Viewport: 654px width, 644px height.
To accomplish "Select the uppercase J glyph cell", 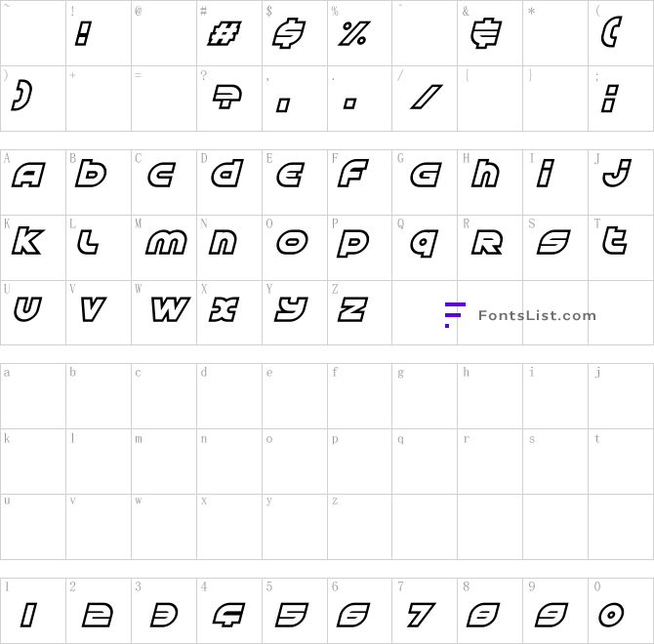I will 621,182.
